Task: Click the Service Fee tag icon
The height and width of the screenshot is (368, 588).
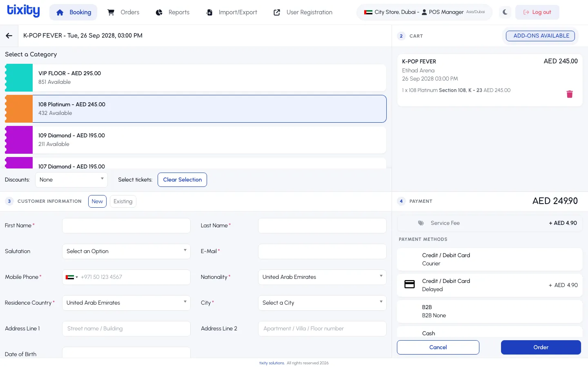Action: tap(421, 223)
